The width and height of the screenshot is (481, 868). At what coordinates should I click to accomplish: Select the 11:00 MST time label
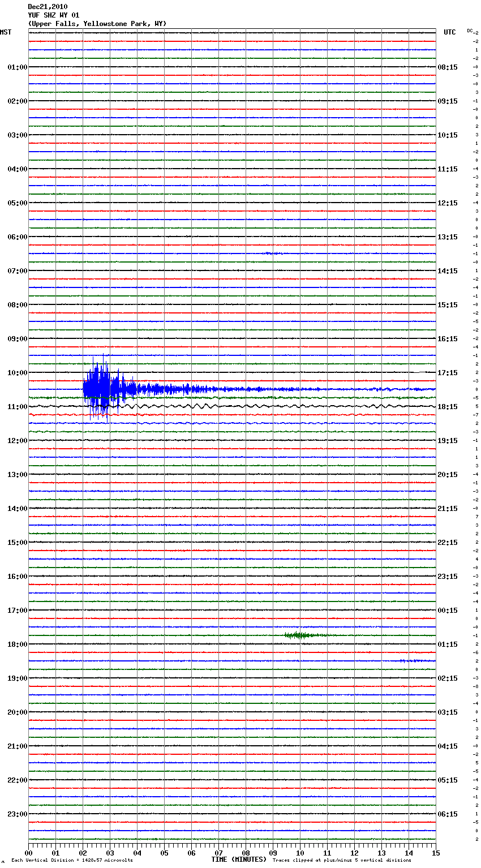coord(17,407)
